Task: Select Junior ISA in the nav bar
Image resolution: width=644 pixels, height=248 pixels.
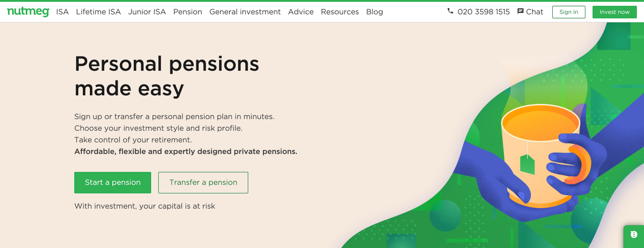Action: point(147,12)
